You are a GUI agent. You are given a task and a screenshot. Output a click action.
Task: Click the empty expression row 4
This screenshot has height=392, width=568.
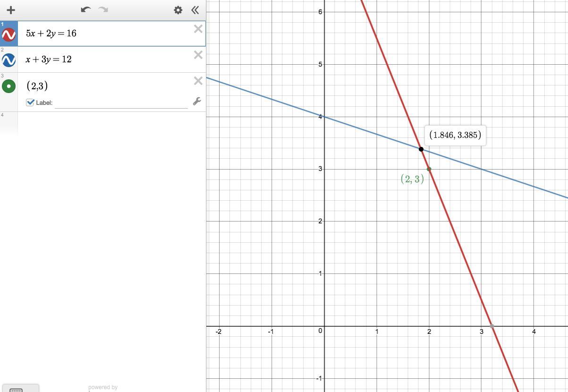(103, 123)
